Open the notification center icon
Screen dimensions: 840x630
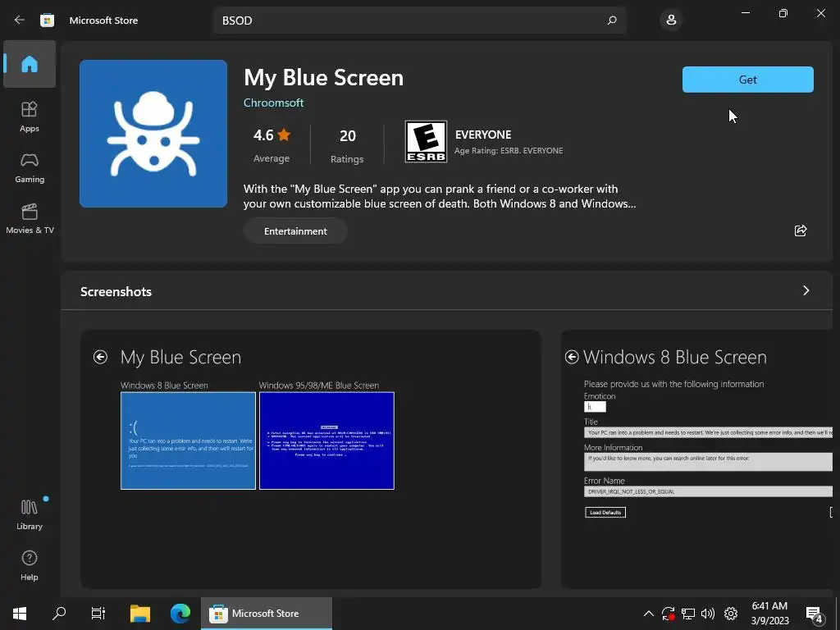815,614
